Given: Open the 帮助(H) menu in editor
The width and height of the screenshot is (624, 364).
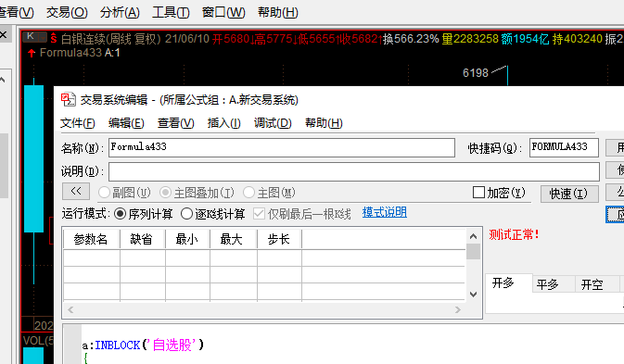Looking at the screenshot, I should click(x=324, y=123).
